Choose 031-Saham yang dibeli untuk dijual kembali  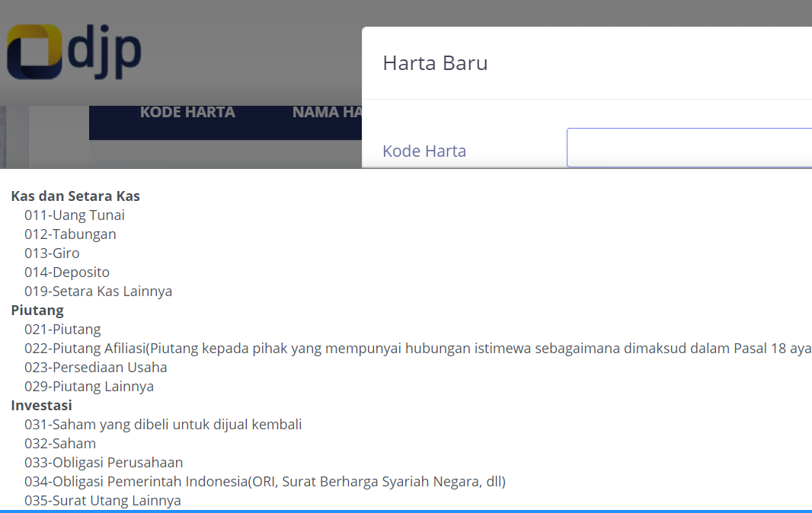coord(163,424)
